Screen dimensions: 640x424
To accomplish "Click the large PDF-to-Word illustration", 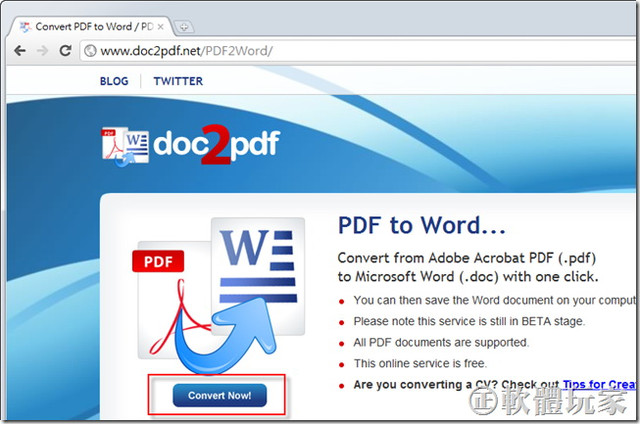I will pyautogui.click(x=220, y=295).
